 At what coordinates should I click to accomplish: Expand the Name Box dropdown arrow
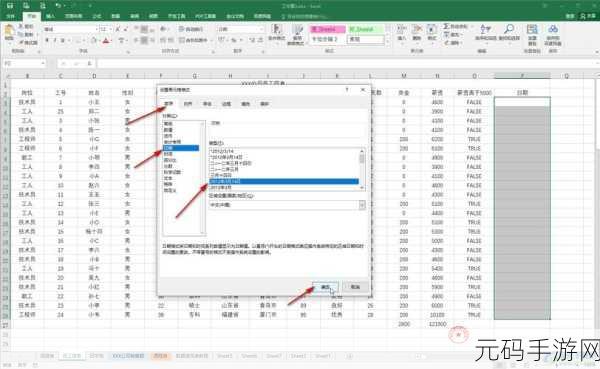click(43, 64)
